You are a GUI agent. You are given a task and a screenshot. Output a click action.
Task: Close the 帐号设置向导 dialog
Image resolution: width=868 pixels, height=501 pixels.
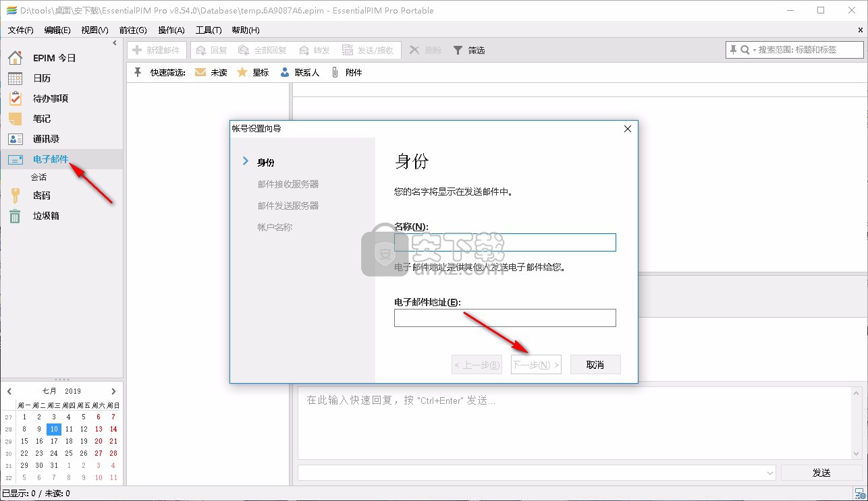tap(627, 128)
